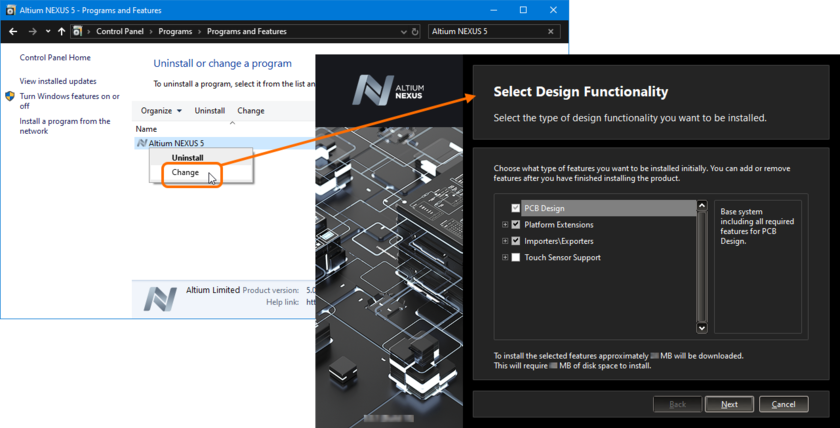Click the Altium NEXUS logo in installer
The width and height of the screenshot is (840, 428).
(389, 90)
